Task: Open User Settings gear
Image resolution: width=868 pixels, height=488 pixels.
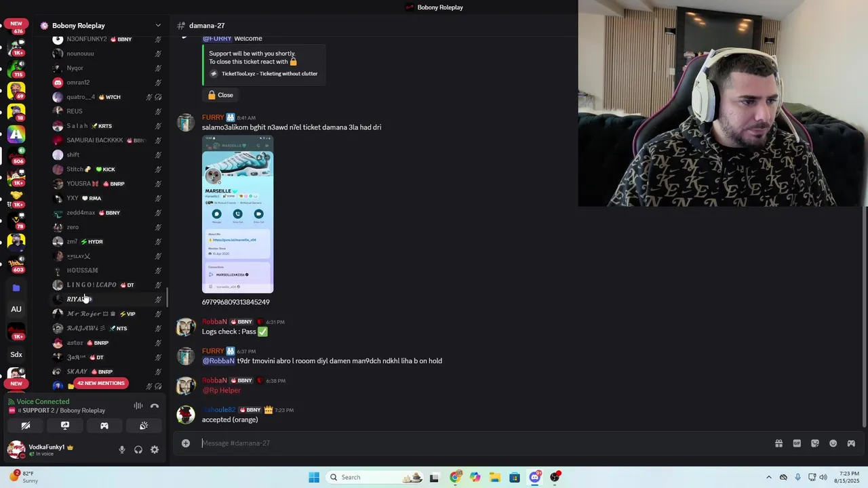Action: [155, 449]
